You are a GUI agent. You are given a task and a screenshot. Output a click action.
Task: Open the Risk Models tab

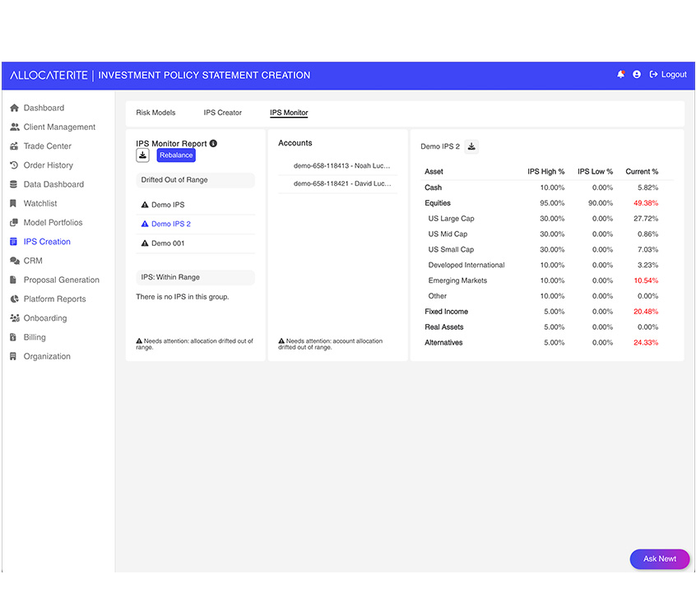(155, 113)
